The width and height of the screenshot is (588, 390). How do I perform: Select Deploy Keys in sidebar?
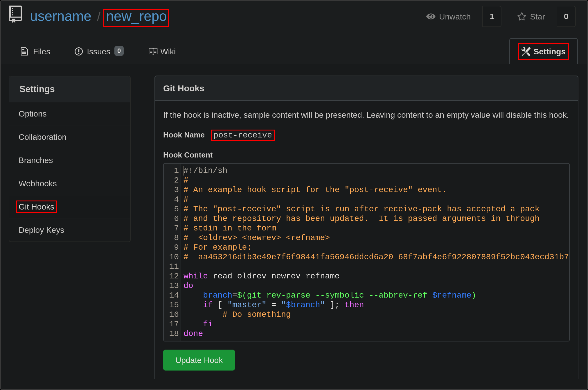click(41, 230)
